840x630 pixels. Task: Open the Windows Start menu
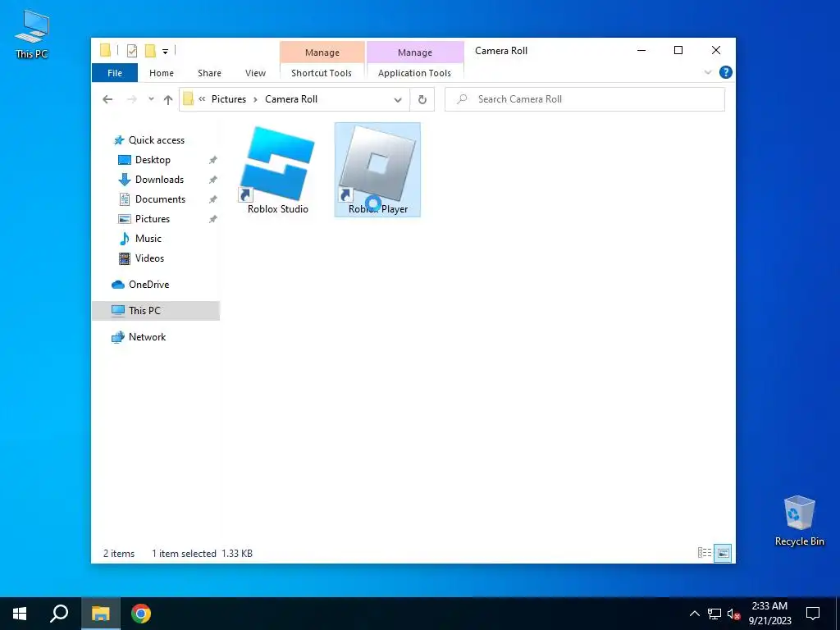point(20,614)
